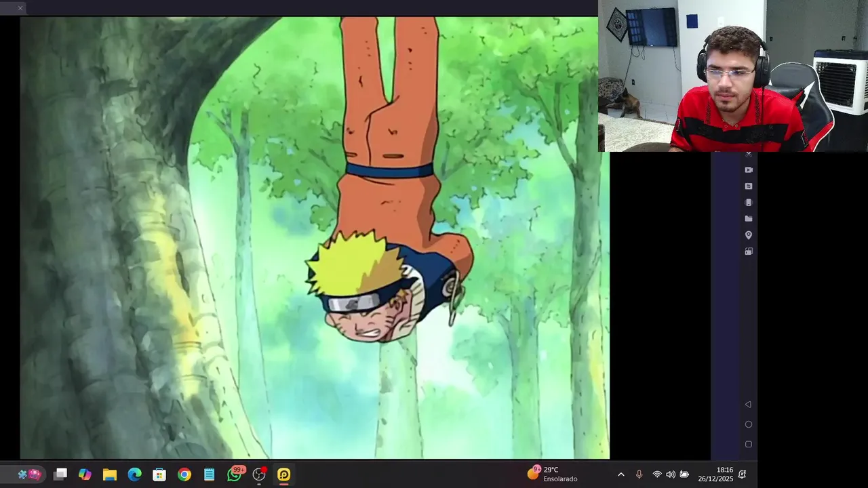The image size is (868, 488).
Task: Launch Copilot from the taskbar
Action: 85,474
